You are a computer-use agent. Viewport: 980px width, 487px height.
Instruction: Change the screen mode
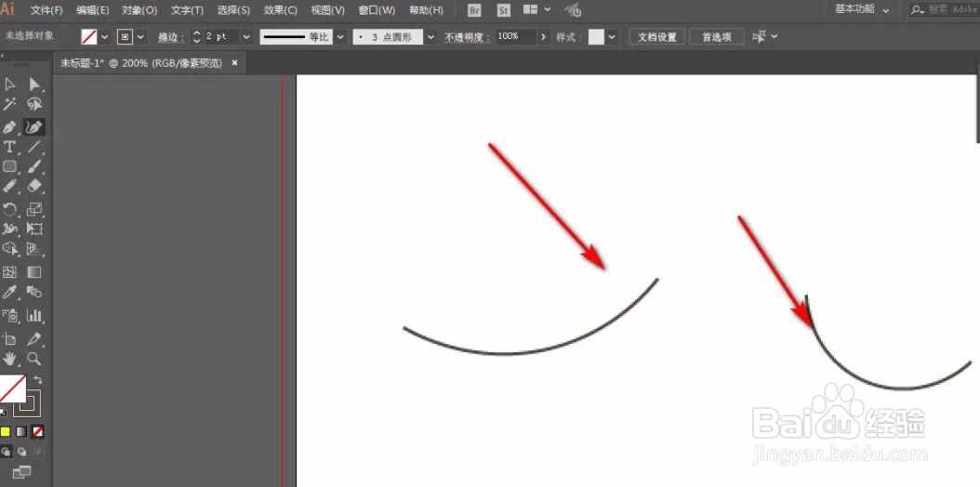(21, 472)
